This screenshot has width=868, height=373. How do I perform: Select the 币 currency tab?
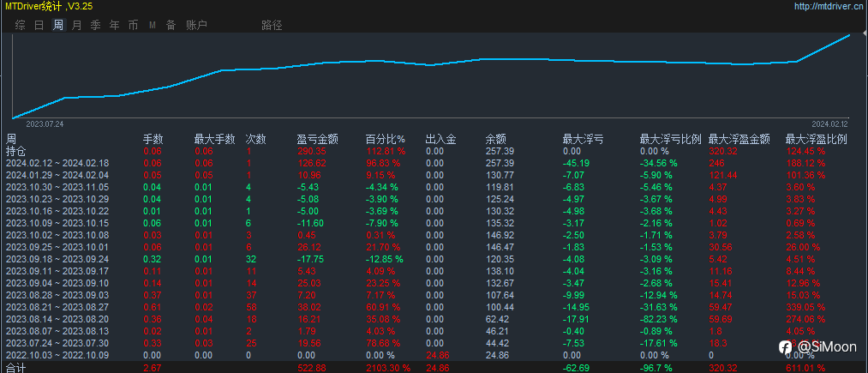pyautogui.click(x=133, y=25)
